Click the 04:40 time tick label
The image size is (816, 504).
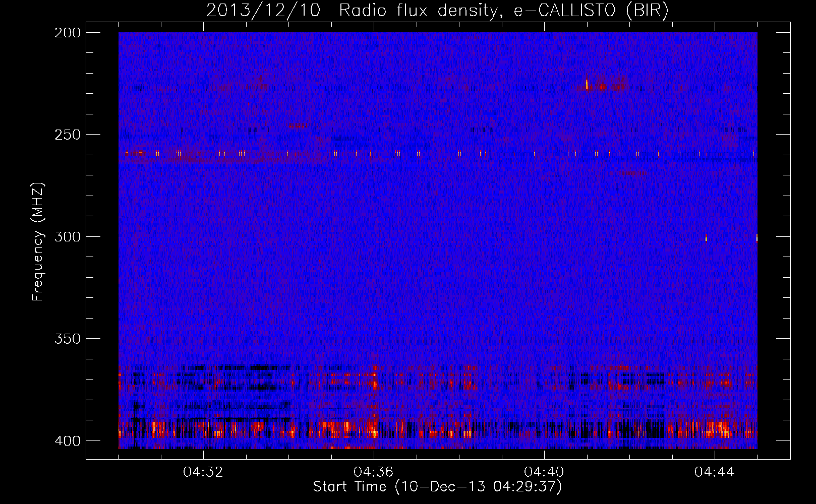544,472
